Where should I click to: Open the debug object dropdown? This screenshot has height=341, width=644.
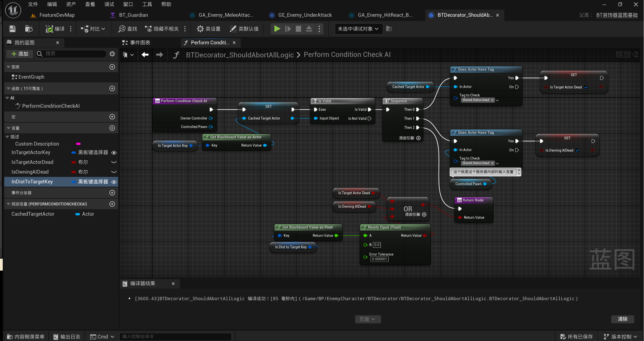coord(358,29)
